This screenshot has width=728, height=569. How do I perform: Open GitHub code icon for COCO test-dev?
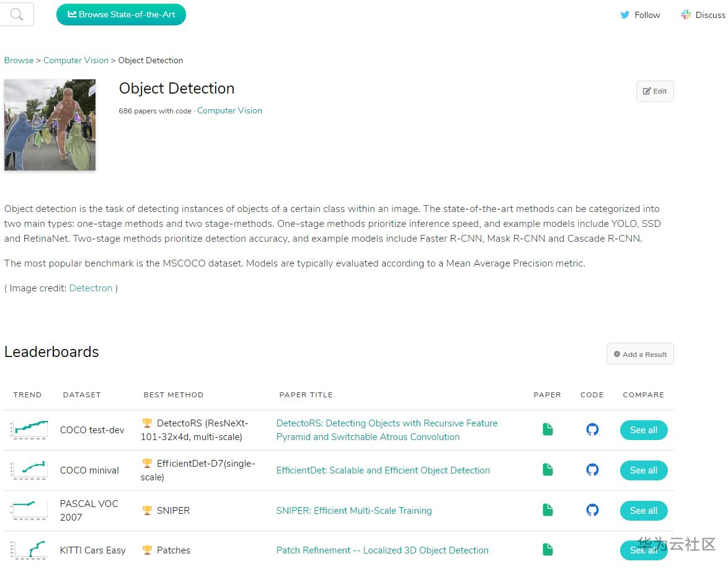[592, 430]
